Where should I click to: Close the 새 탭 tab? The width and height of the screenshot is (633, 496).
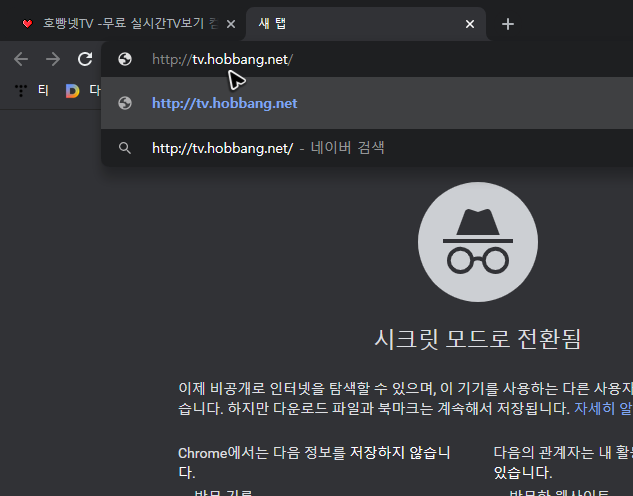click(x=470, y=24)
